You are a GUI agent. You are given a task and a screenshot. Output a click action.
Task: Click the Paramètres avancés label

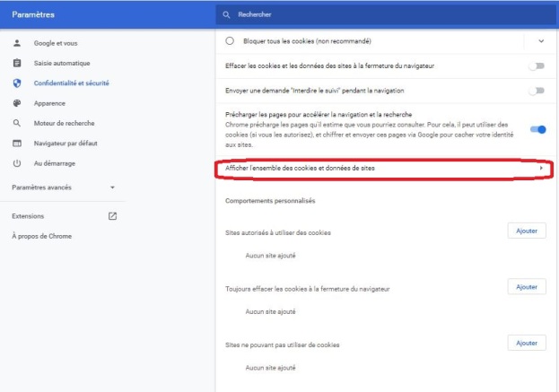pyautogui.click(x=41, y=187)
